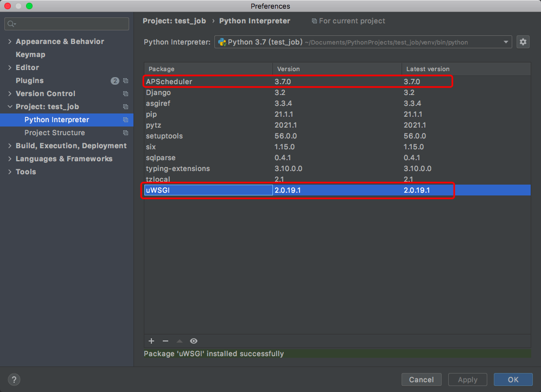Open the Keymap settings page

30,54
